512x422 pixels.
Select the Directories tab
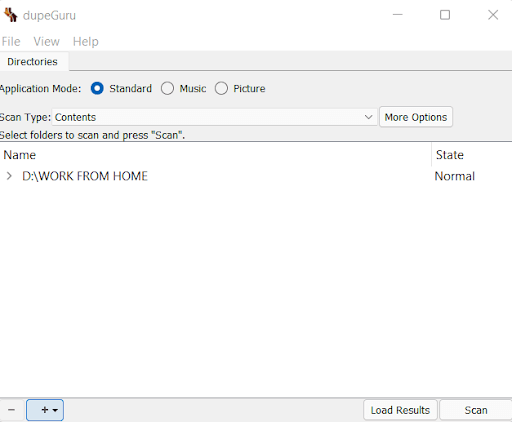pos(32,62)
